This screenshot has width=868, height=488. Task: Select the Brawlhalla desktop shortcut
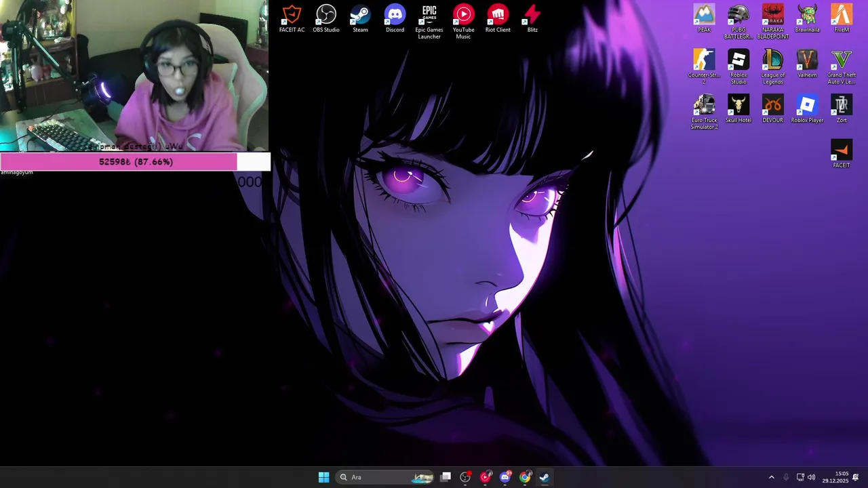click(x=807, y=19)
